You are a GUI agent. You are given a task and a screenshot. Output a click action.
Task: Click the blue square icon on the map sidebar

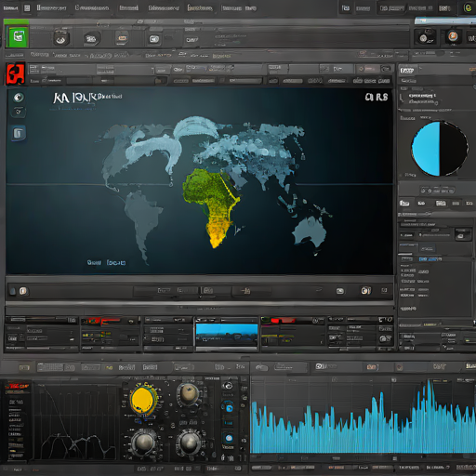pyautogui.click(x=19, y=133)
